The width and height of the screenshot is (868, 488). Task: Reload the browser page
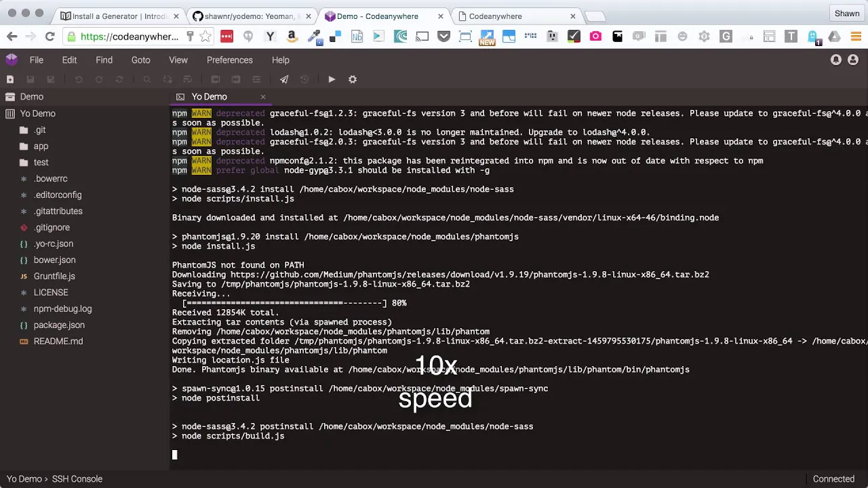point(50,37)
